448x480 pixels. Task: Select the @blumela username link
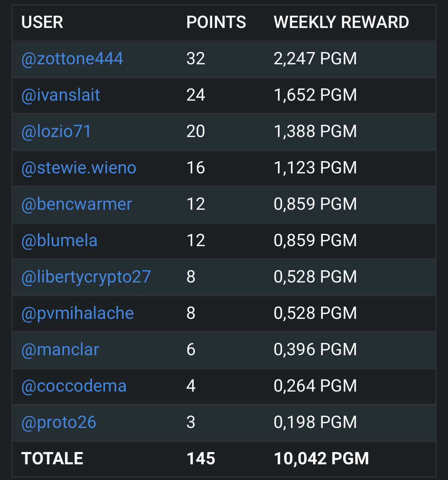[59, 240]
